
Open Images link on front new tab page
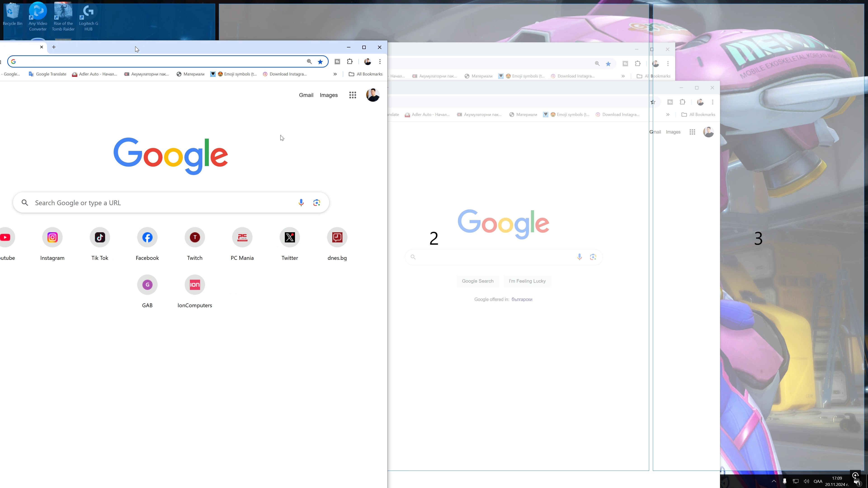(x=328, y=95)
